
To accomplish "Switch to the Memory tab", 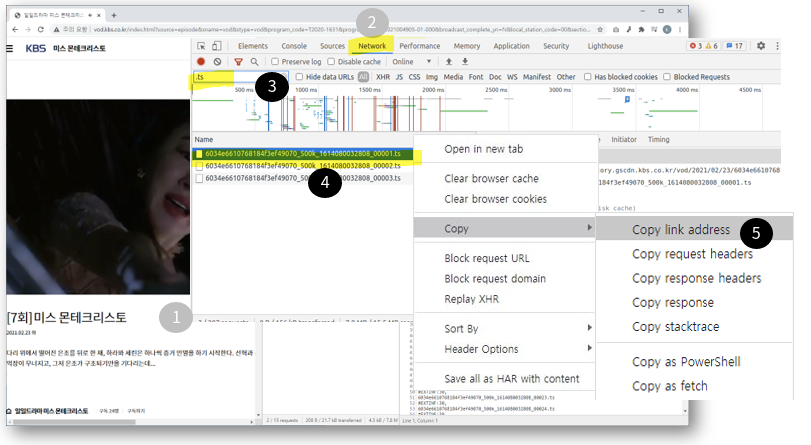I will (467, 46).
